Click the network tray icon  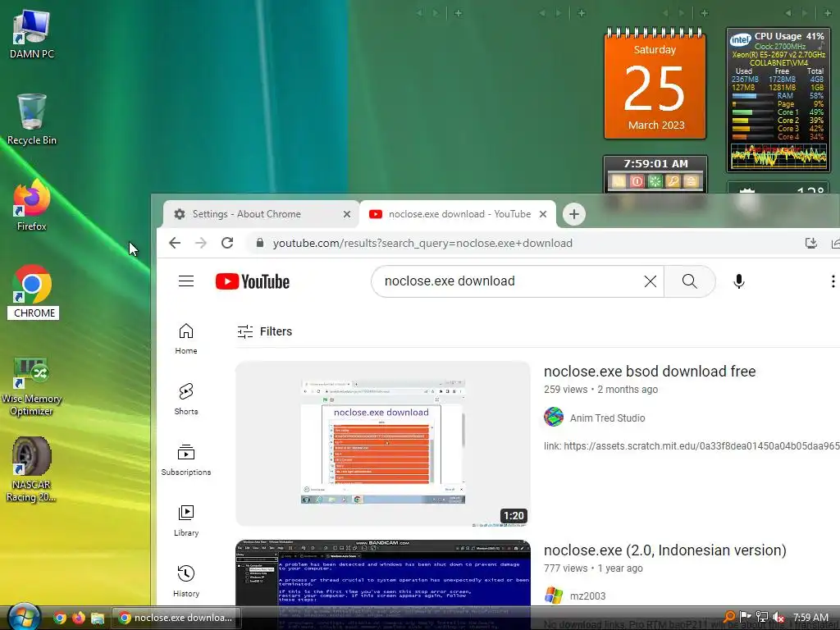click(x=762, y=617)
